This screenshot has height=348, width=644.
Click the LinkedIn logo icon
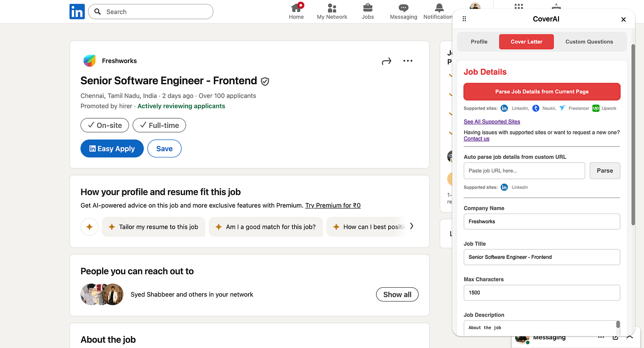pyautogui.click(x=77, y=12)
